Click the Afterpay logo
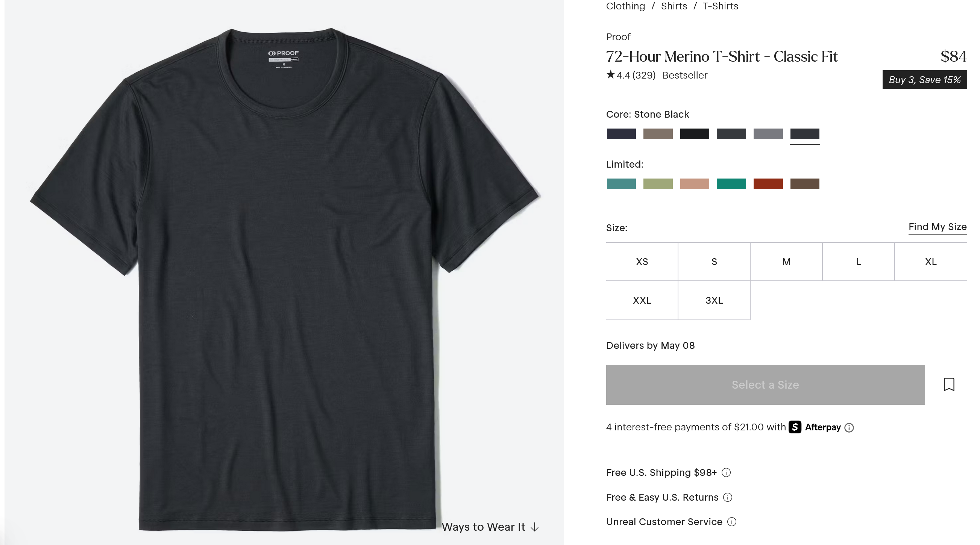Viewport: 980px width, 545px height. click(x=815, y=427)
